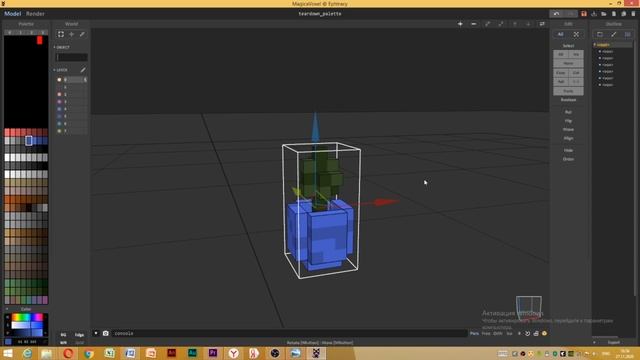The width and height of the screenshot is (640, 360).
Task: Toggle visibility dot of layer 3
Action: pyautogui.click(x=59, y=102)
